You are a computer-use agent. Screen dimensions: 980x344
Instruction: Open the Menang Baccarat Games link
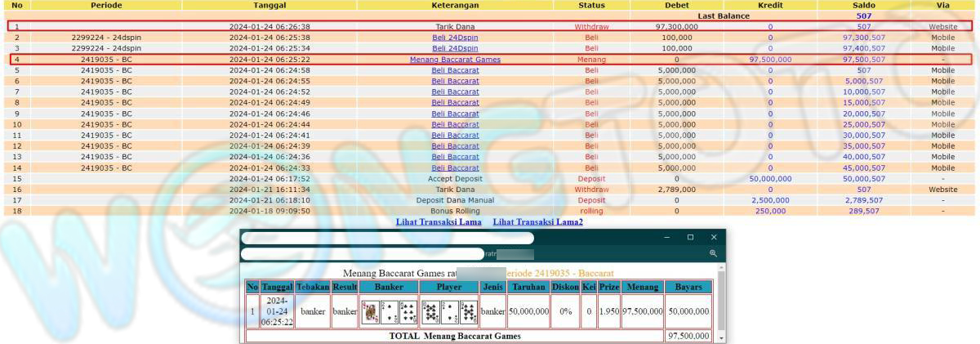[455, 60]
